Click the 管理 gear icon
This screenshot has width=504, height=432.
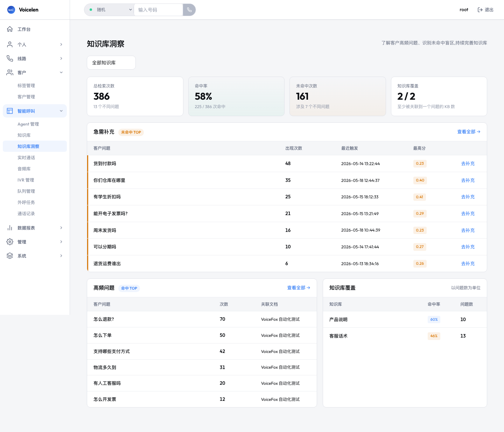coord(10,242)
